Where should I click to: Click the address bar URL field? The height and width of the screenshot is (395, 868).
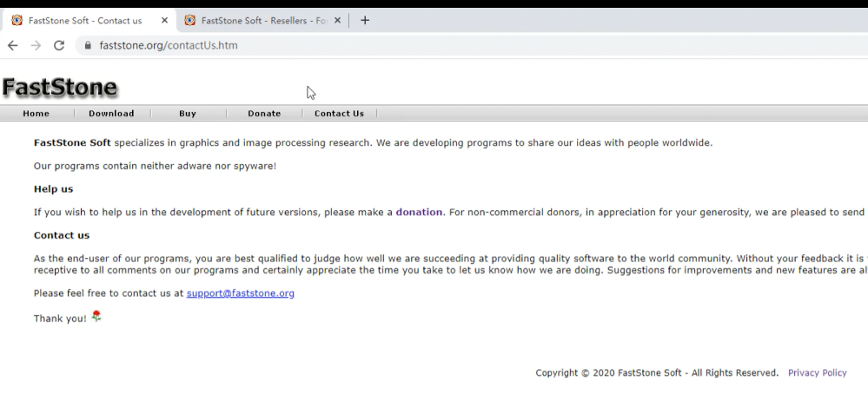(434, 45)
